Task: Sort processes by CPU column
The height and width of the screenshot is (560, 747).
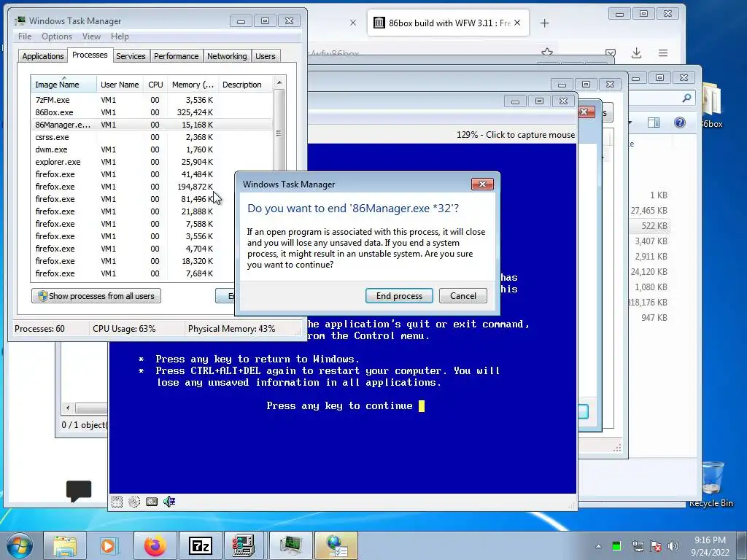Action: 155,85
